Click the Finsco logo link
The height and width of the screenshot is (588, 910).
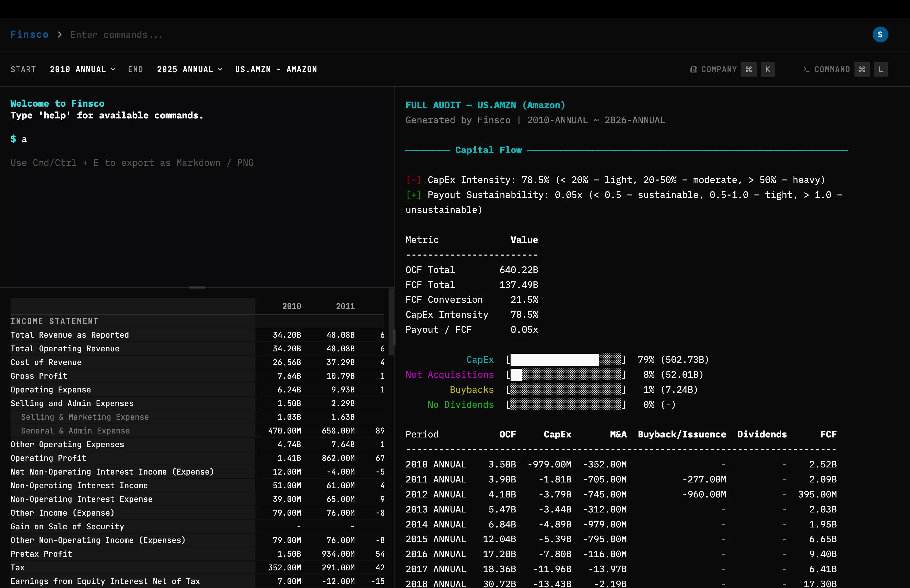click(29, 35)
